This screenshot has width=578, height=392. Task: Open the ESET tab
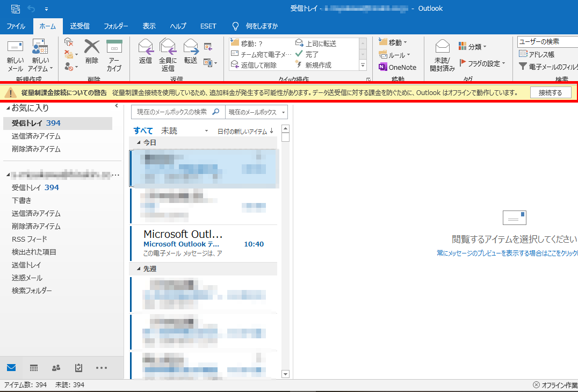point(208,26)
